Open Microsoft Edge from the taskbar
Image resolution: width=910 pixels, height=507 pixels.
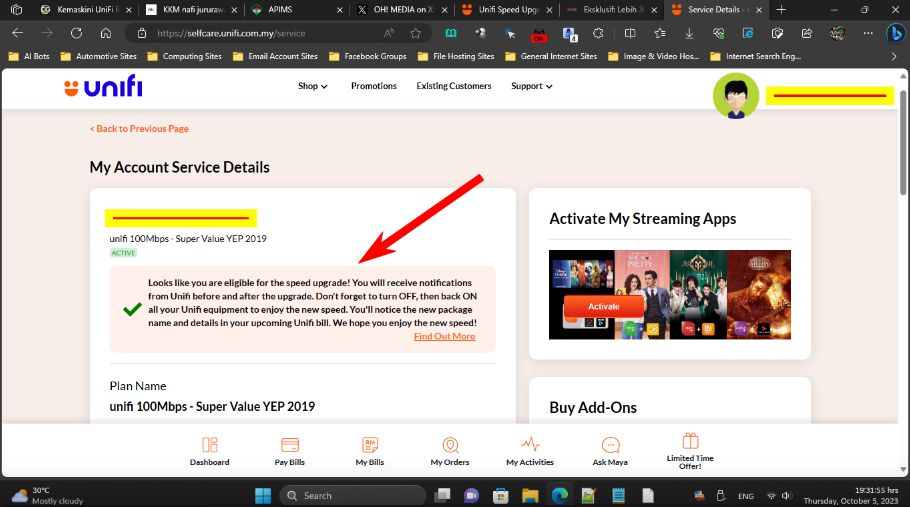(x=559, y=495)
